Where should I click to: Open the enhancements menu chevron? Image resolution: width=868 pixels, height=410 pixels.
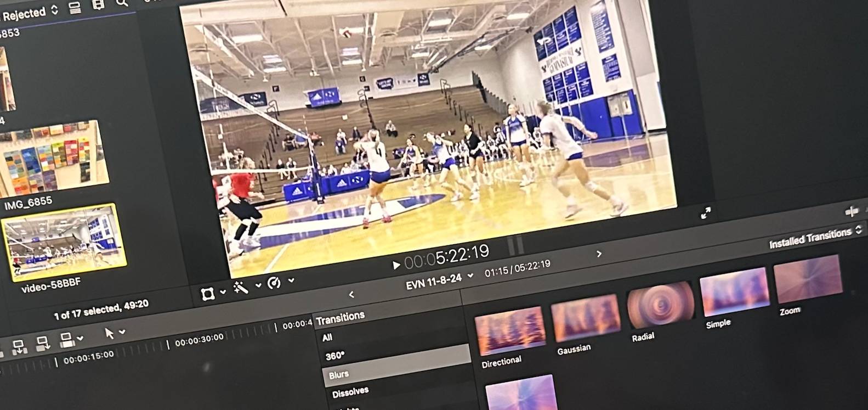click(x=258, y=285)
